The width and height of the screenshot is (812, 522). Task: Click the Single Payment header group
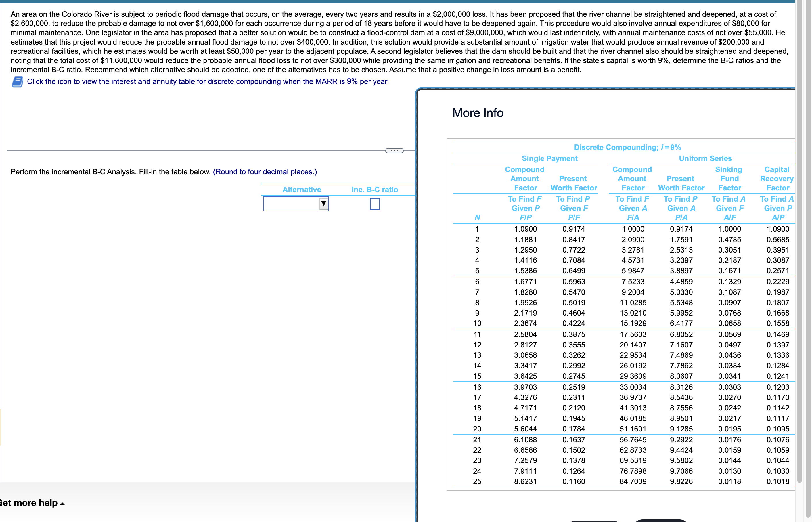pos(549,159)
